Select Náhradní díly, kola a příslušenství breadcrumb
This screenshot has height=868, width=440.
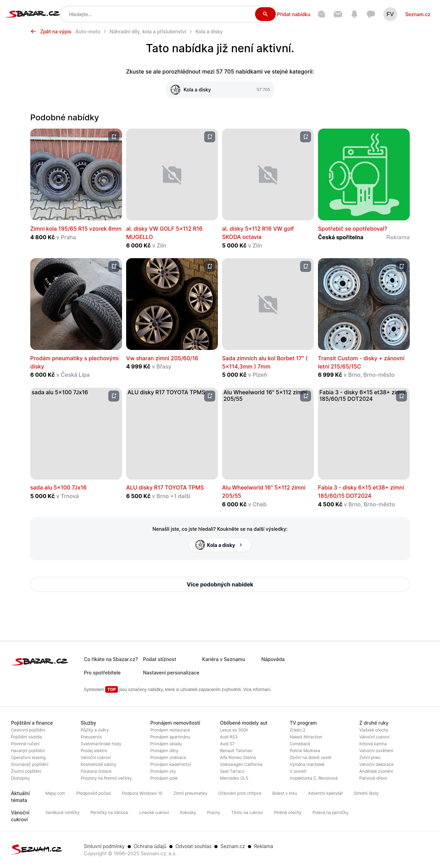148,32
